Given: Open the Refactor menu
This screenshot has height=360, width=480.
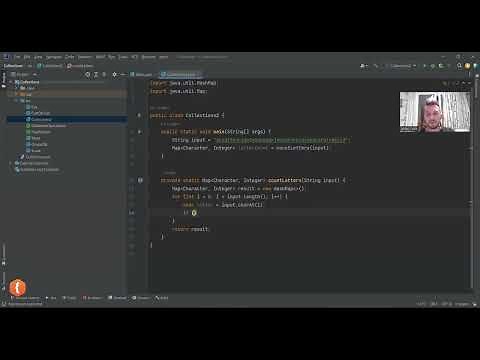Looking at the screenshot, I should (85, 57).
